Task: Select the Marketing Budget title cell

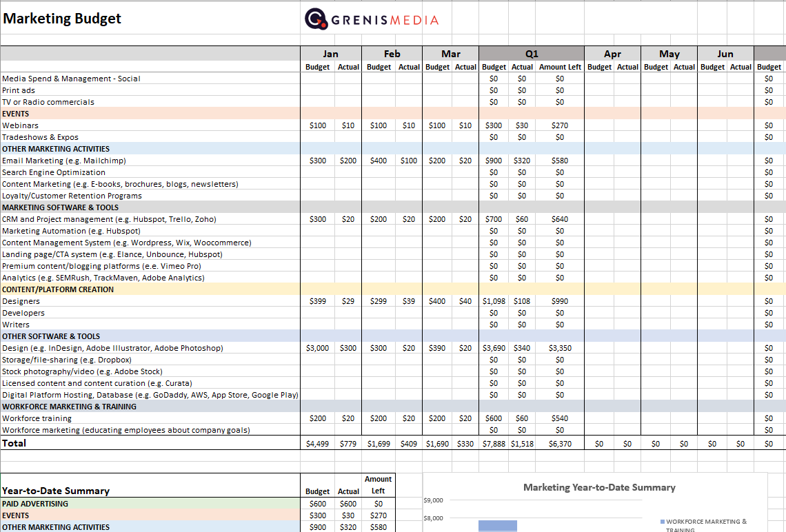Action: click(x=61, y=19)
